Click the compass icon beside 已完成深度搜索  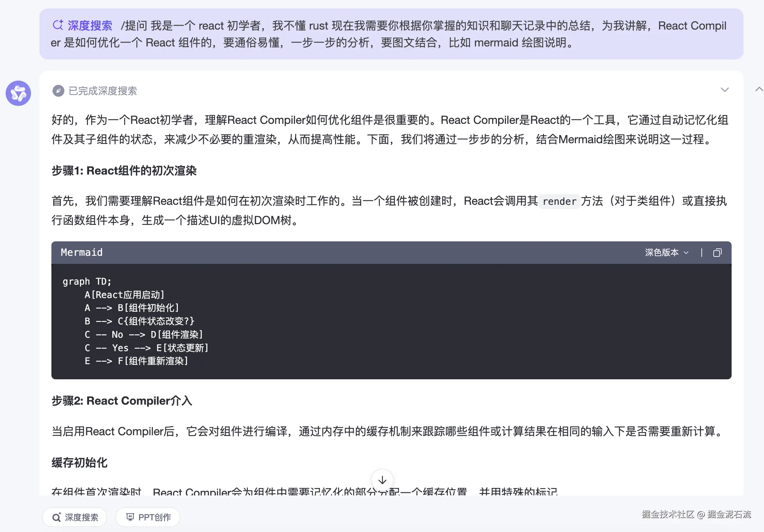[58, 91]
